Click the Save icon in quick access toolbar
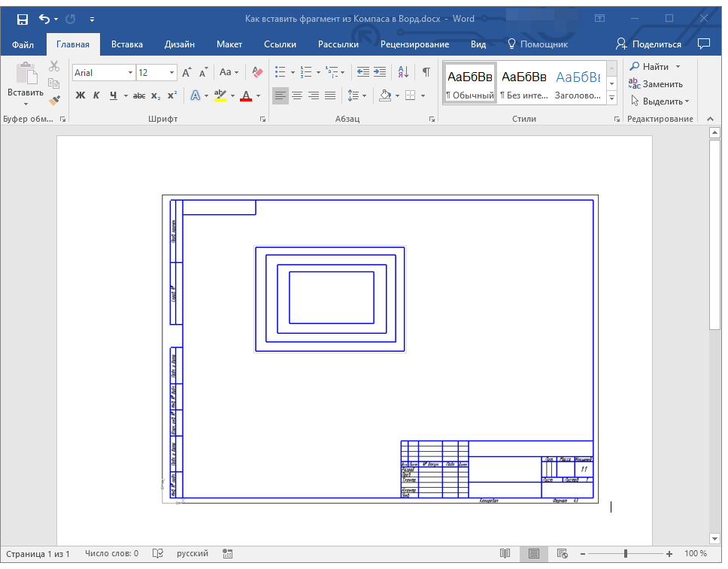Screen dimensions: 728x569 23,19
